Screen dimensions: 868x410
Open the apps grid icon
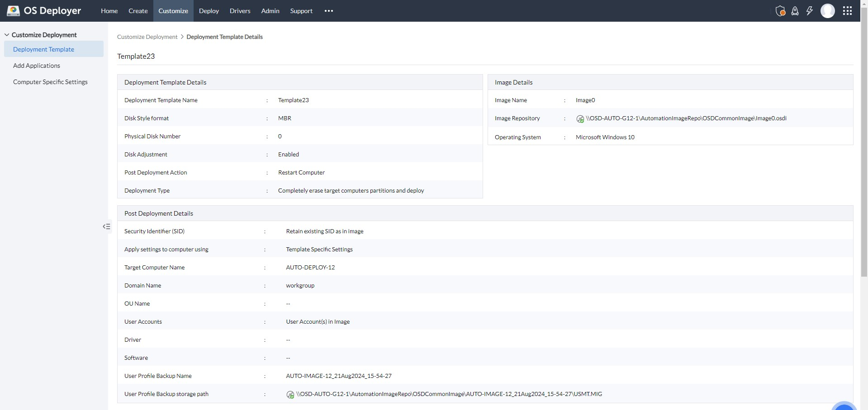coord(848,11)
